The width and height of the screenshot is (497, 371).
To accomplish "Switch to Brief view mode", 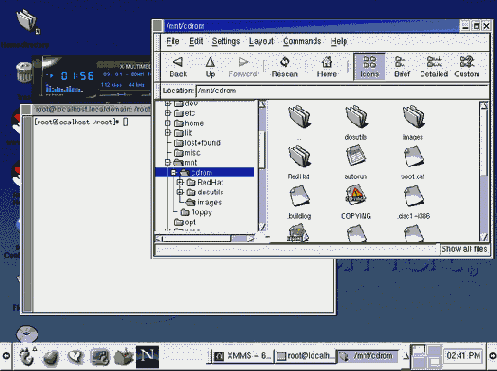I will pyautogui.click(x=402, y=67).
